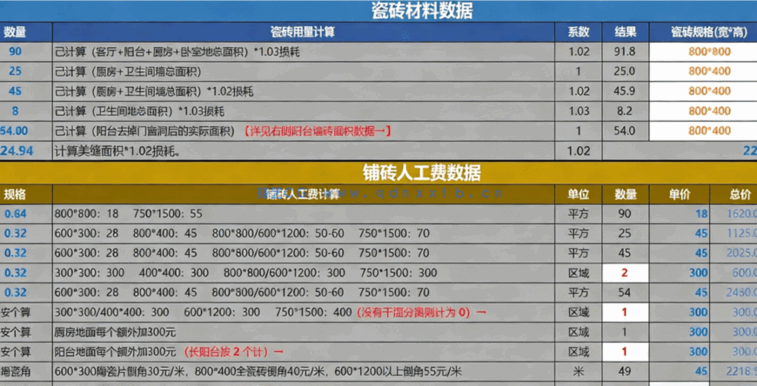
Task: Select the blue quantity cell 24.94
Action: [x=26, y=151]
